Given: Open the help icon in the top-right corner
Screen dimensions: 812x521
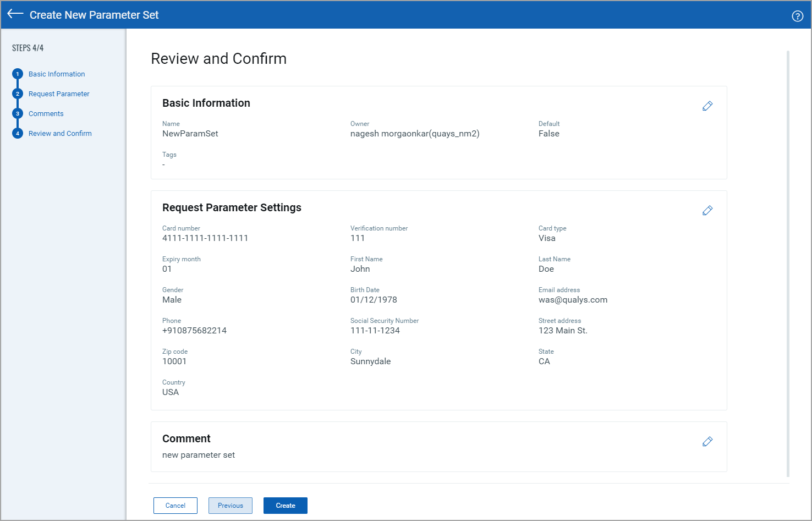Looking at the screenshot, I should tap(797, 16).
